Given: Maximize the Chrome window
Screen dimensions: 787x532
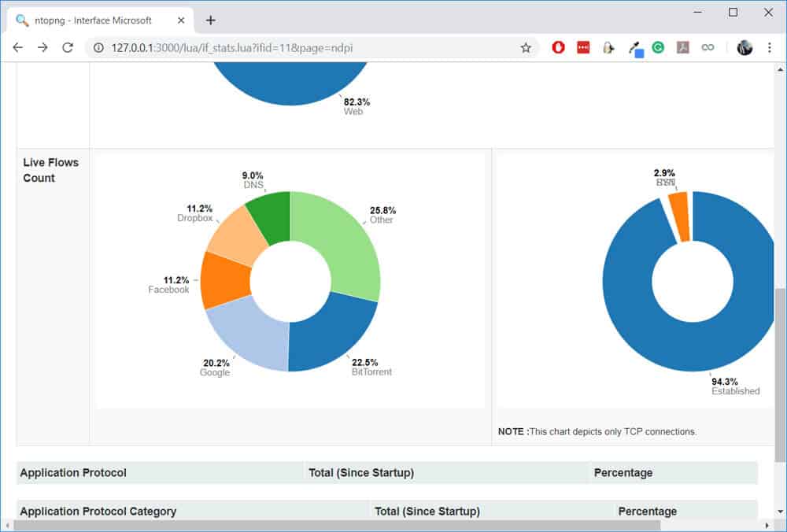Looking at the screenshot, I should tap(733, 12).
